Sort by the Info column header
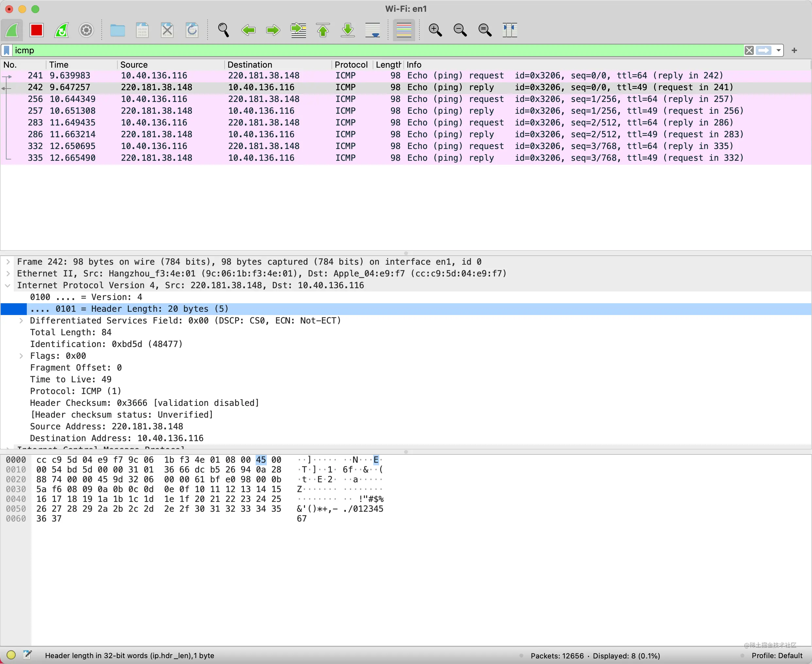 pos(607,65)
